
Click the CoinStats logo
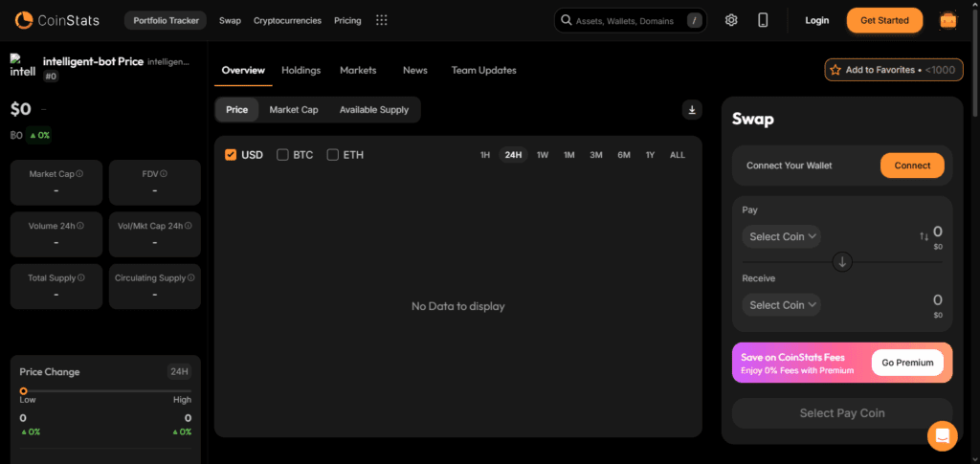click(56, 21)
